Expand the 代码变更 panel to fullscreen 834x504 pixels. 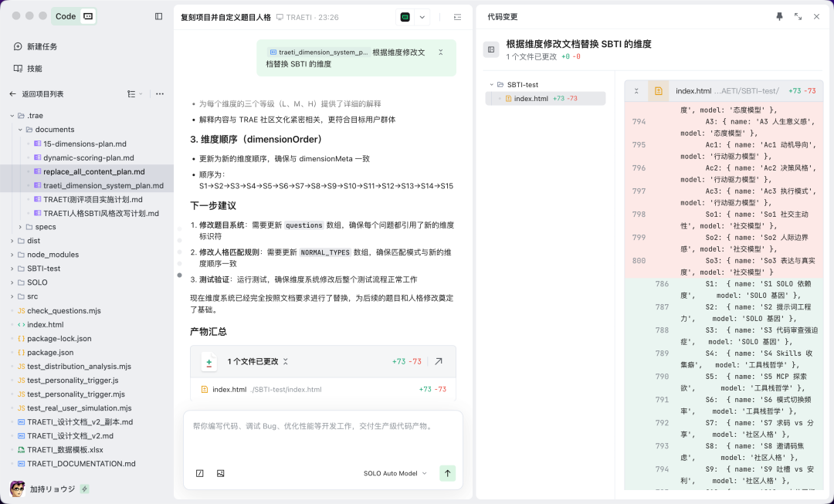click(x=798, y=16)
